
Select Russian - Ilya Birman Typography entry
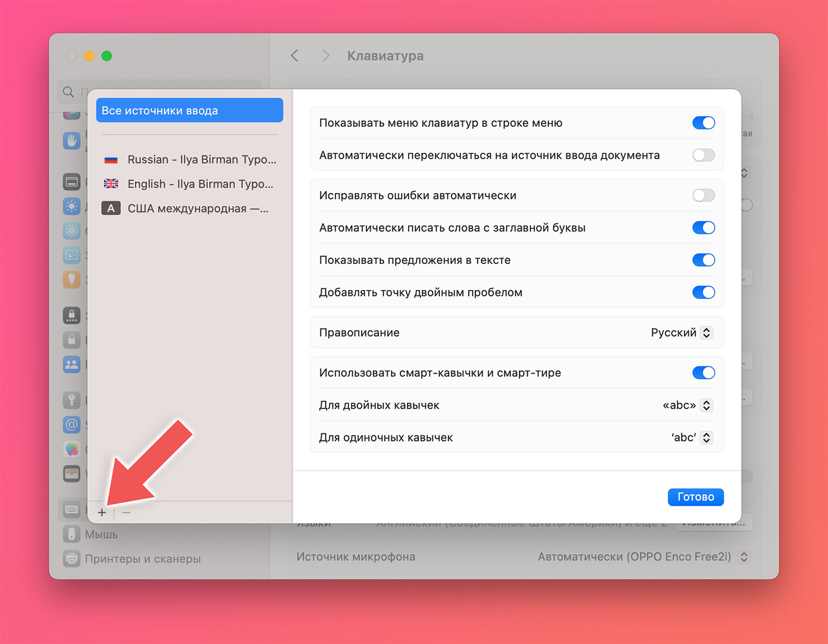[189, 159]
